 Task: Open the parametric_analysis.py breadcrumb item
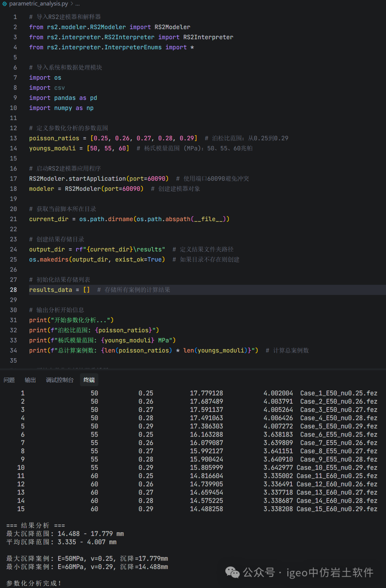tap(38, 4)
